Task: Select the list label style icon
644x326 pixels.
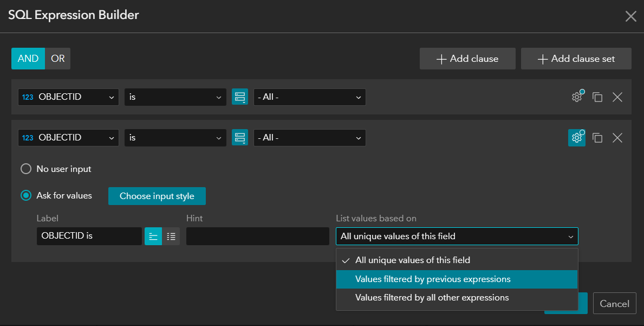Action: (171, 236)
